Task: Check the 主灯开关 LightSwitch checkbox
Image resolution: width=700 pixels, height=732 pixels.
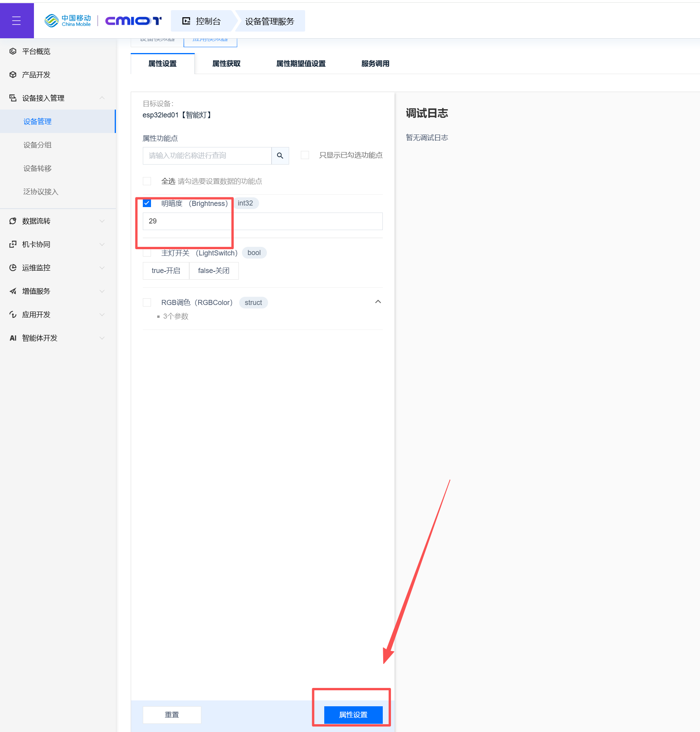Action: (147, 253)
